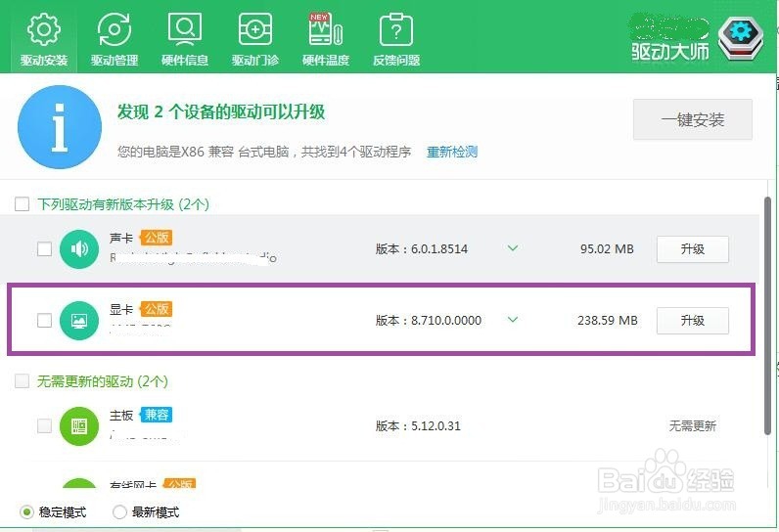Click the 声卡 speaker icon

79,249
